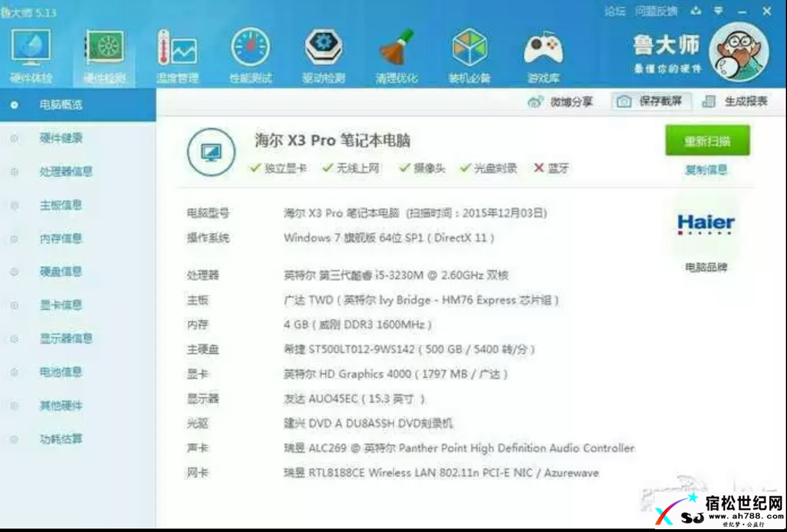Select 处理器信息 in the sidebar

coord(66,172)
